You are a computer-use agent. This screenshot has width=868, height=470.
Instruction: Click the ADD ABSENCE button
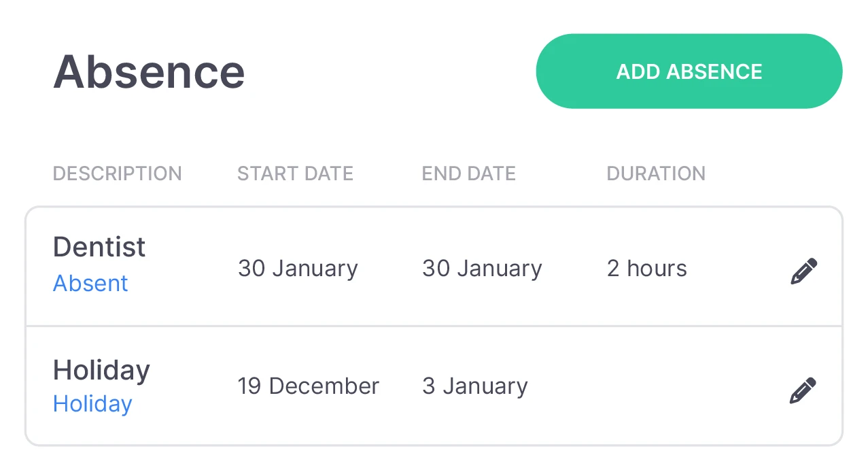coord(689,71)
